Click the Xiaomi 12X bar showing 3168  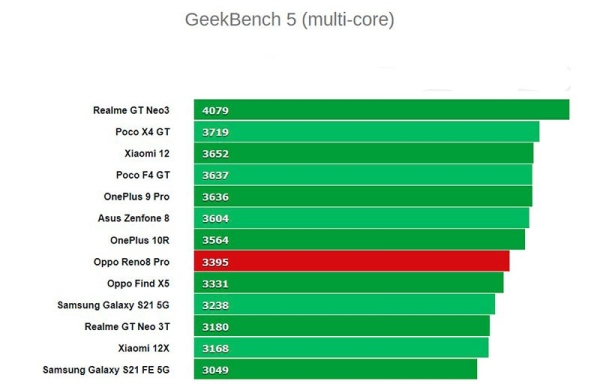pos(341,348)
